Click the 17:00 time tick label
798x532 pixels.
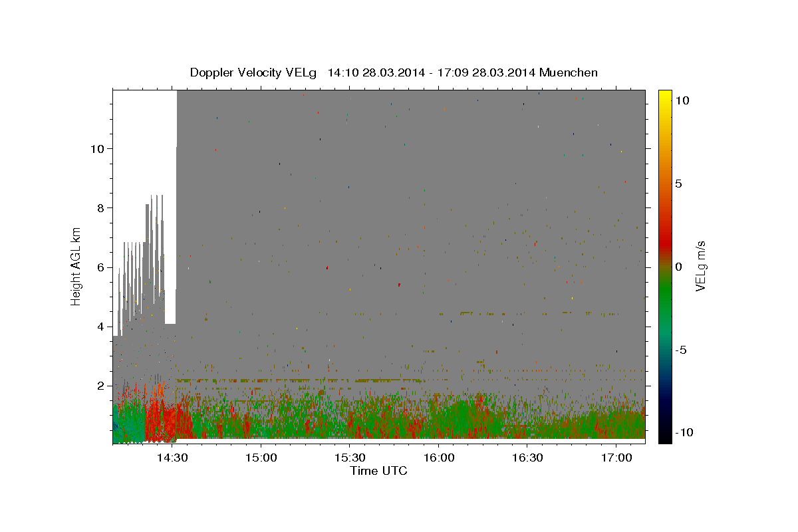(616, 458)
